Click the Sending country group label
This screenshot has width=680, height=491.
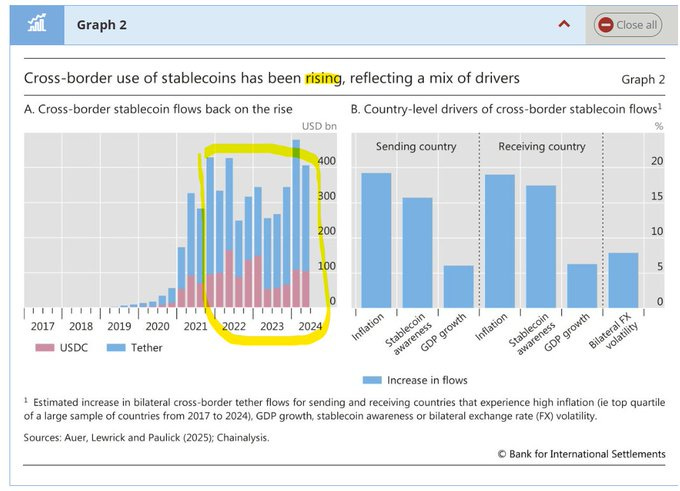click(x=416, y=147)
